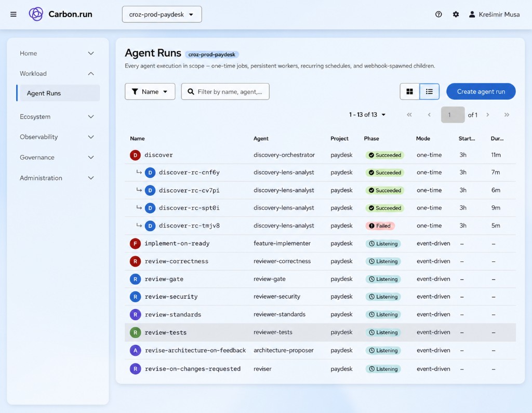532x413 pixels.
Task: Open the discover agent run
Action: (x=158, y=155)
